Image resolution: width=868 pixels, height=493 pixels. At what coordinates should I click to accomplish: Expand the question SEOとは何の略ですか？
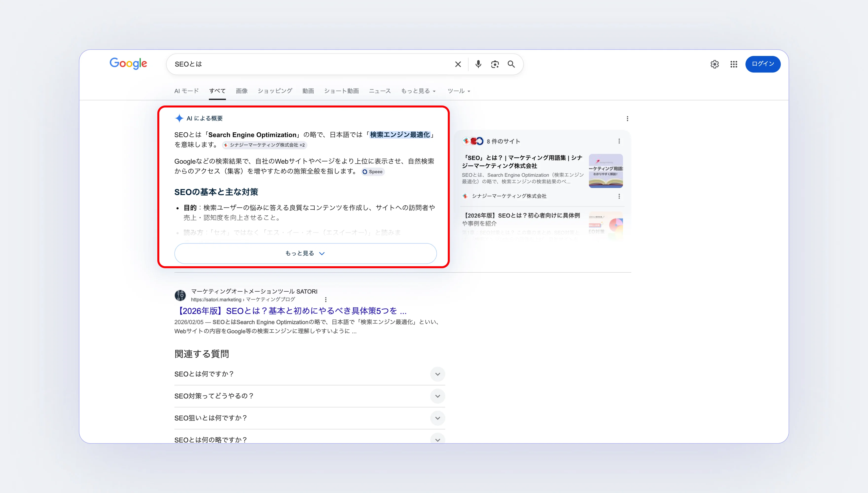click(x=309, y=440)
